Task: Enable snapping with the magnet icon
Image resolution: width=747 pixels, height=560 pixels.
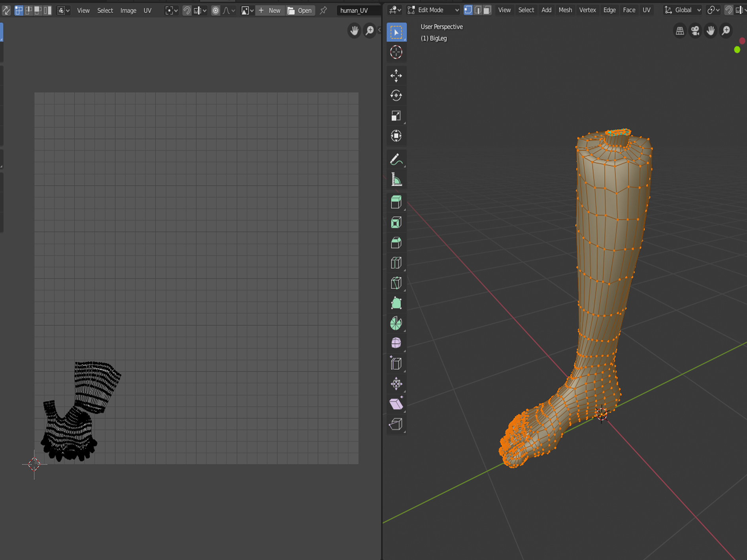Action: tap(728, 10)
